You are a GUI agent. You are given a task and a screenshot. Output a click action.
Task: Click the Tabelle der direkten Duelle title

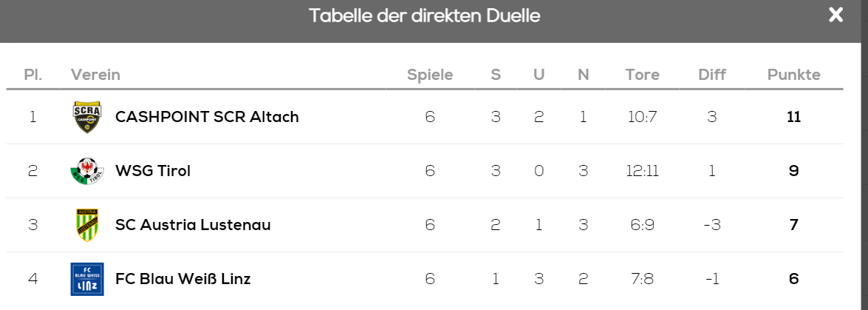point(425,16)
